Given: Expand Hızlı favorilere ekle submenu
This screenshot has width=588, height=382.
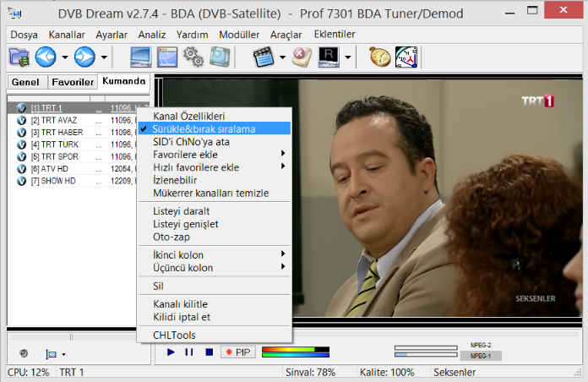Looking at the screenshot, I should [x=215, y=167].
